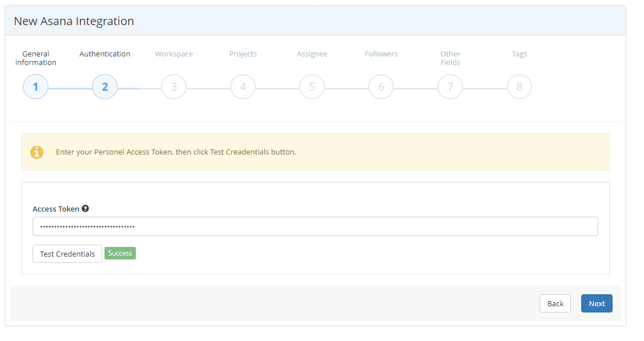The height and width of the screenshot is (341, 644).
Task: Click the green Success badge
Action: pos(120,253)
